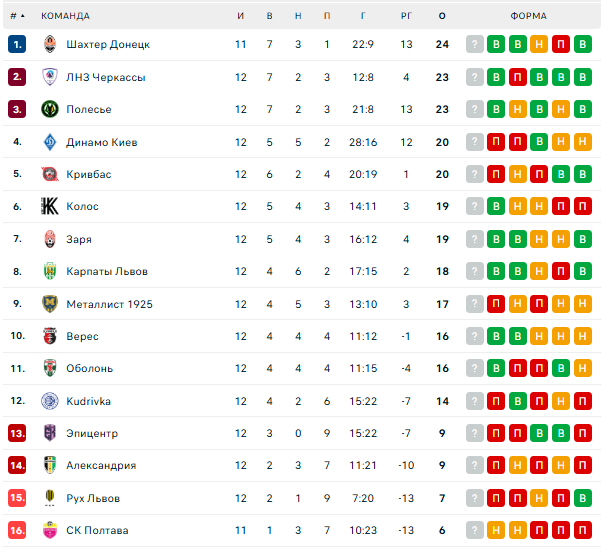Viewport: 608px width, 554px height.
Task: Click the Эпицентр team logo
Action: point(50,433)
